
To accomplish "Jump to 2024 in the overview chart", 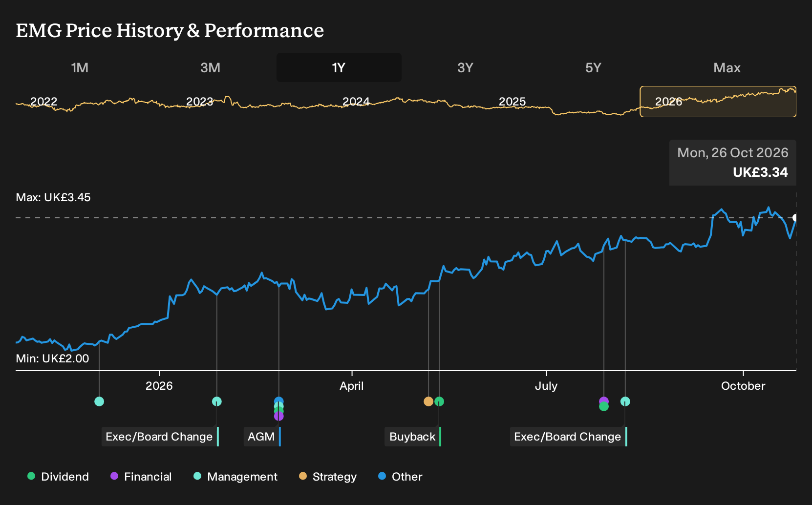I will tap(356, 102).
